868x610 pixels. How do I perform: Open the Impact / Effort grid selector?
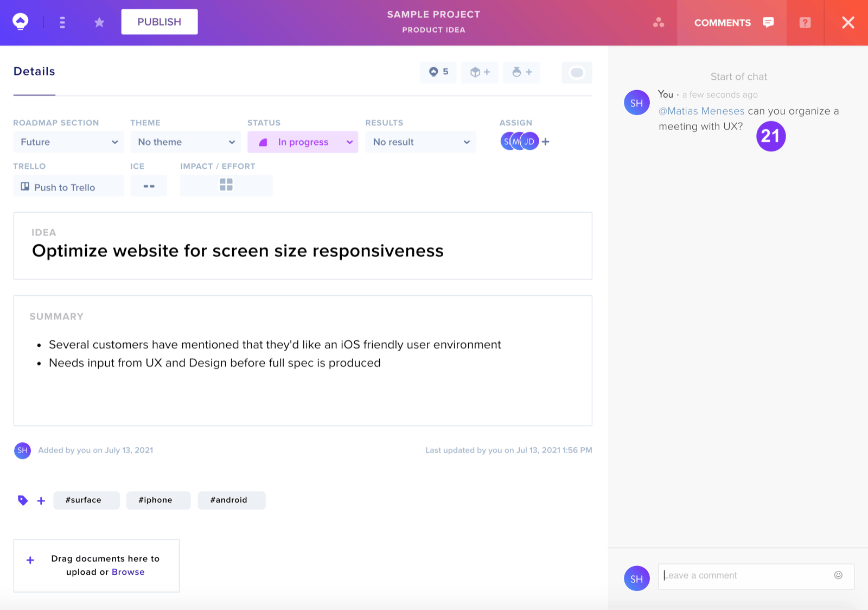pyautogui.click(x=226, y=185)
